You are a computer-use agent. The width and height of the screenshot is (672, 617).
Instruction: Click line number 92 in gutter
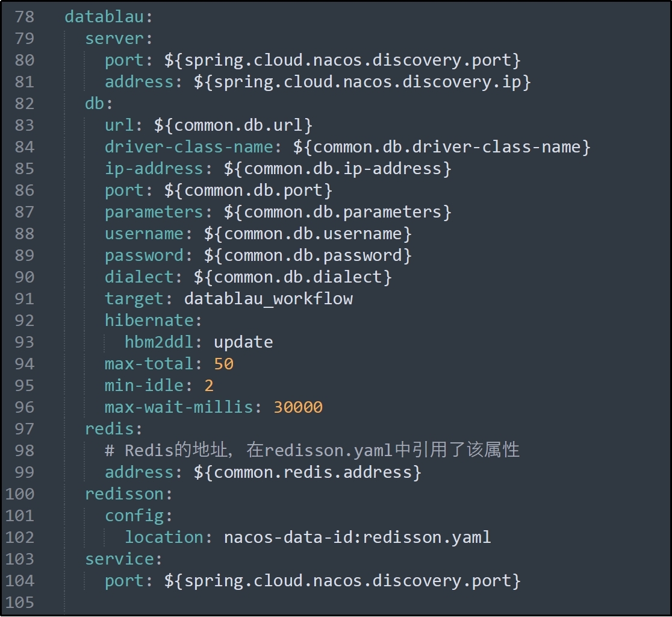click(25, 321)
